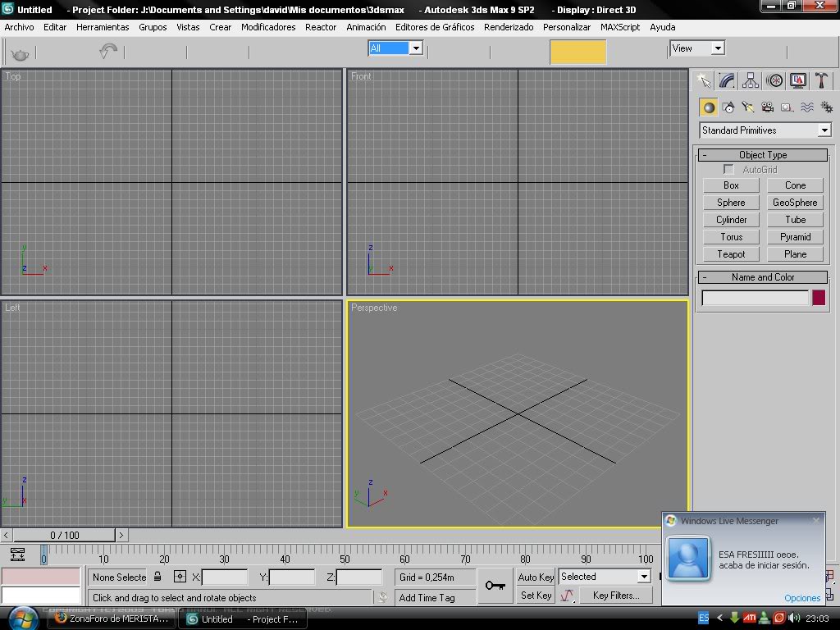Viewport: 840px width, 630px height.
Task: Show hidden tray icons arrow
Action: [719, 619]
